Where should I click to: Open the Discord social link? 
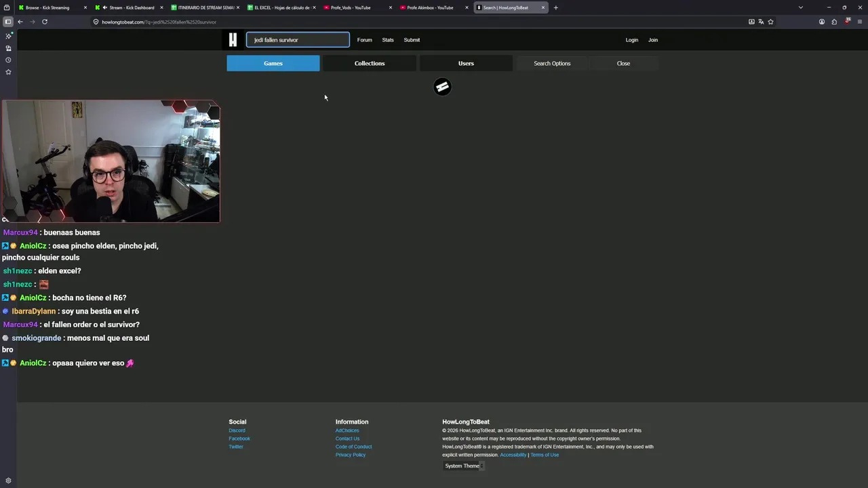click(x=237, y=430)
